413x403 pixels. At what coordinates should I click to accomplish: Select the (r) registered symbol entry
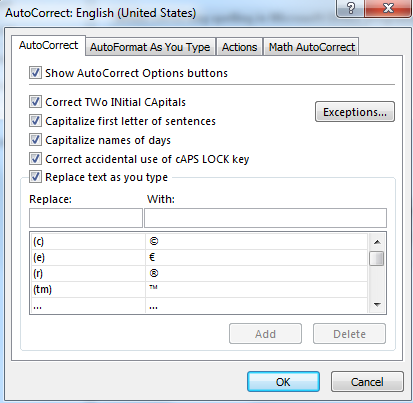(x=199, y=273)
